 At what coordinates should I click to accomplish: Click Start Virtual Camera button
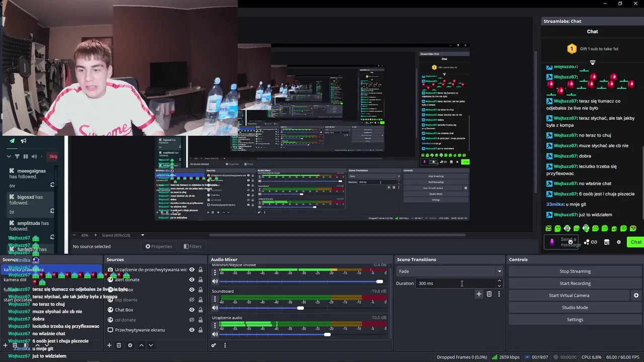click(569, 296)
